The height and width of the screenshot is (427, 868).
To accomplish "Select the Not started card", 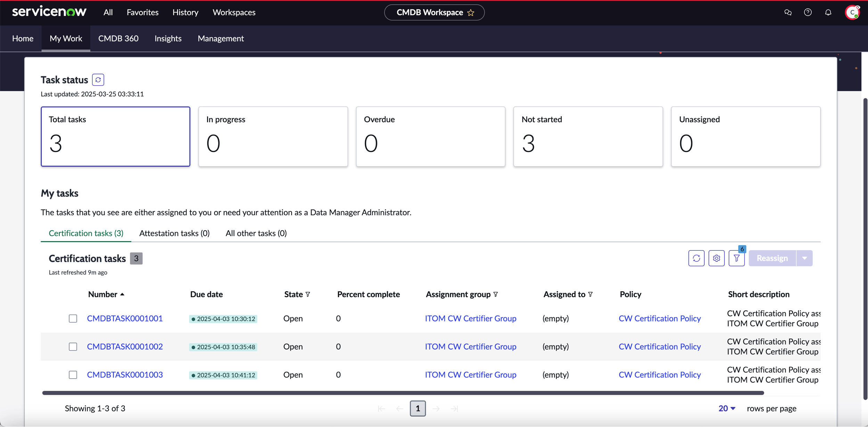I will [588, 136].
